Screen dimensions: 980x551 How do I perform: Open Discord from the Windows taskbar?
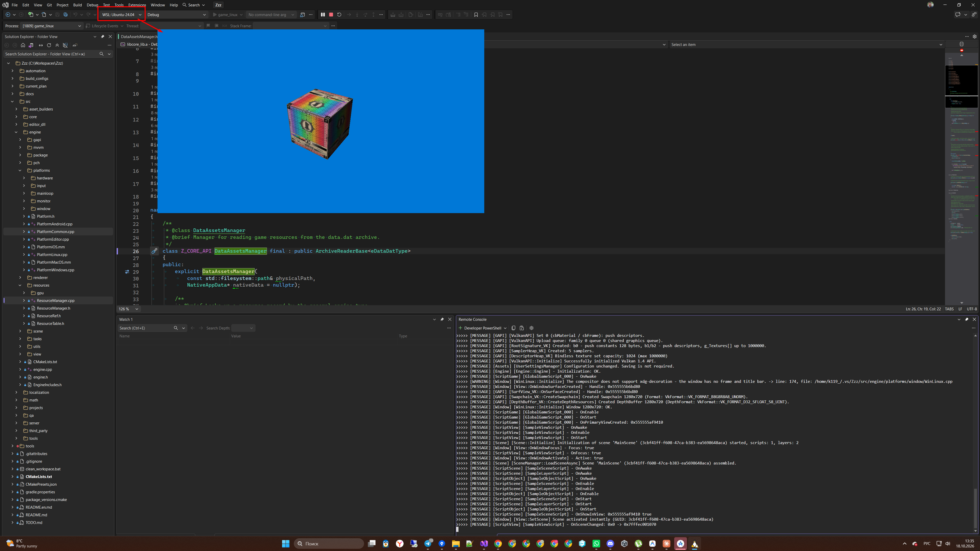point(610,543)
